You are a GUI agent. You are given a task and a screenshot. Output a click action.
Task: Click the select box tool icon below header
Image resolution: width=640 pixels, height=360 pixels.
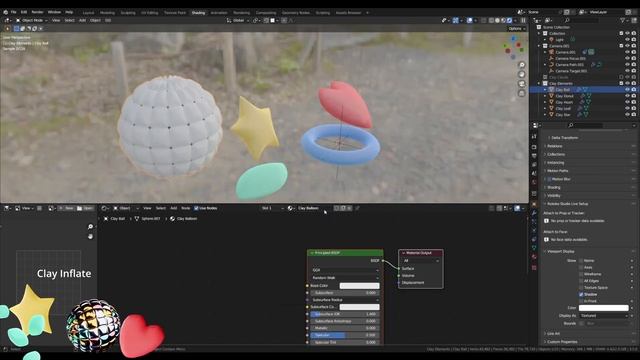pyautogui.click(x=16, y=29)
